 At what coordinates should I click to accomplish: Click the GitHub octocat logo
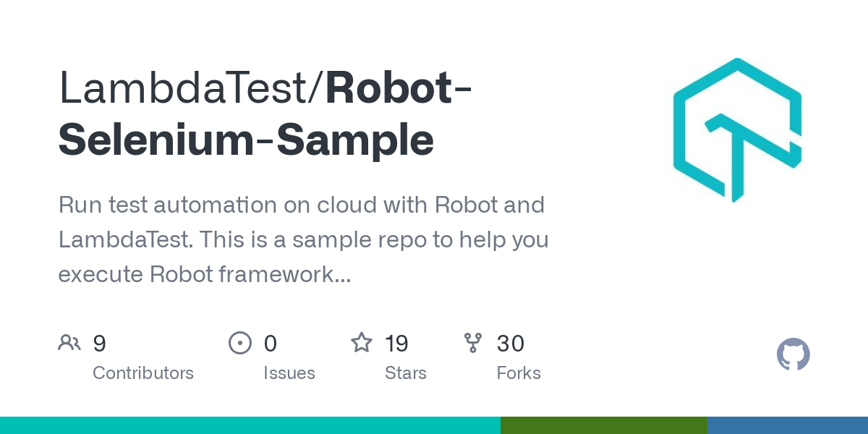pyautogui.click(x=793, y=354)
